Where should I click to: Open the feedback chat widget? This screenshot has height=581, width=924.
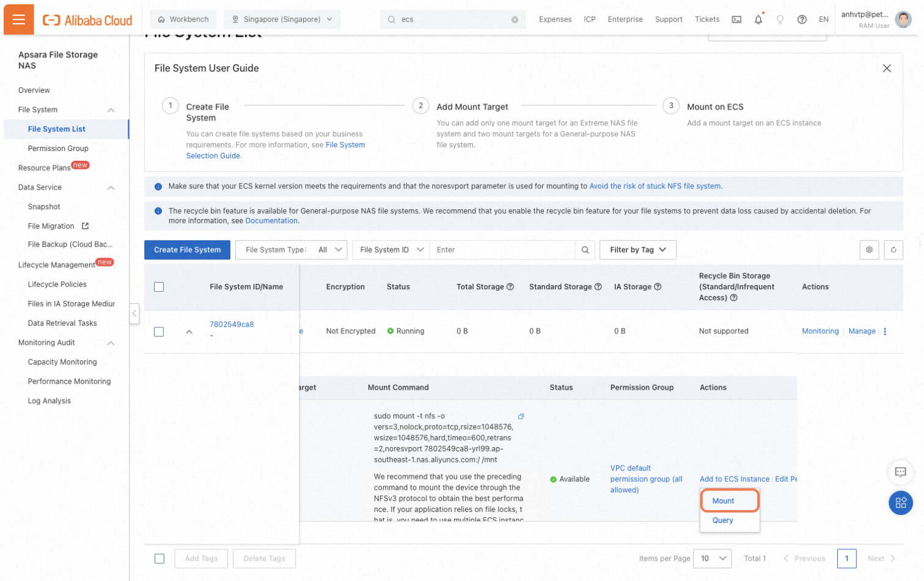click(x=900, y=472)
